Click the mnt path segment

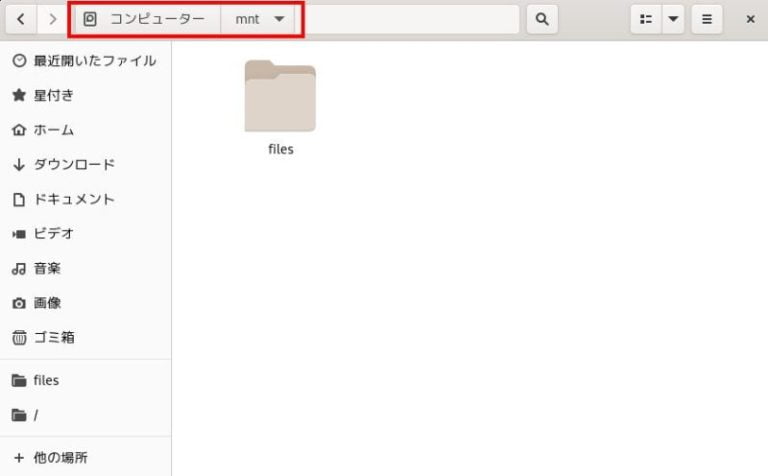click(x=247, y=19)
